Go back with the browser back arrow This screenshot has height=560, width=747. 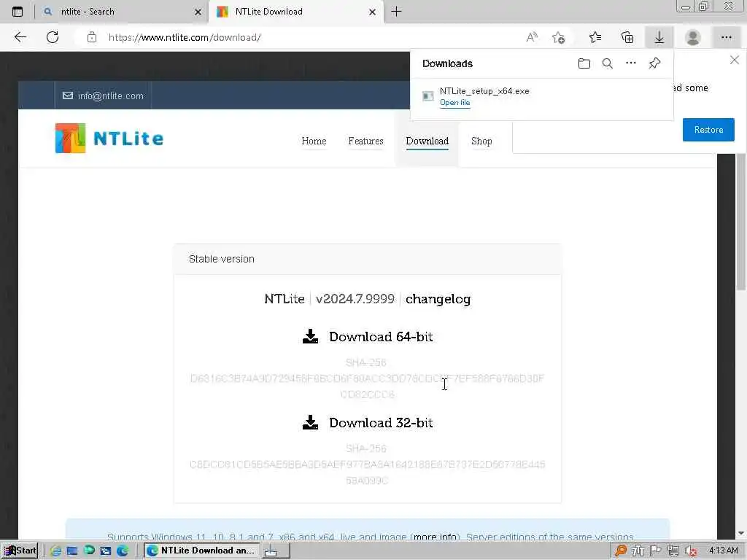[20, 37]
